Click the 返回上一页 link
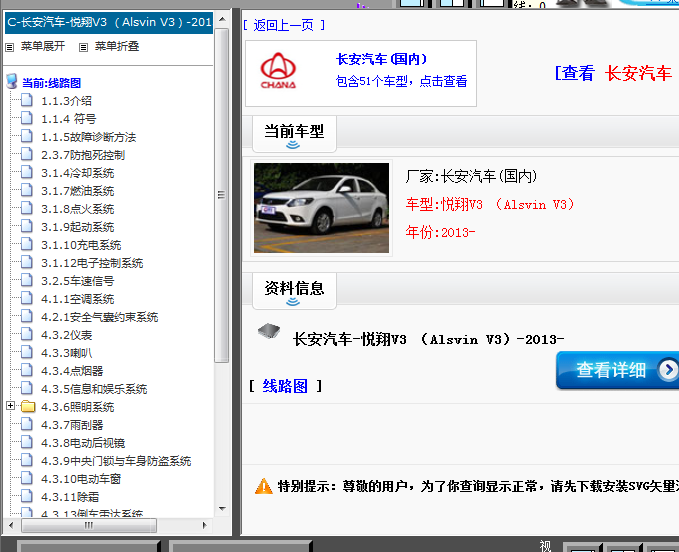This screenshot has height=552, width=679. (x=284, y=25)
